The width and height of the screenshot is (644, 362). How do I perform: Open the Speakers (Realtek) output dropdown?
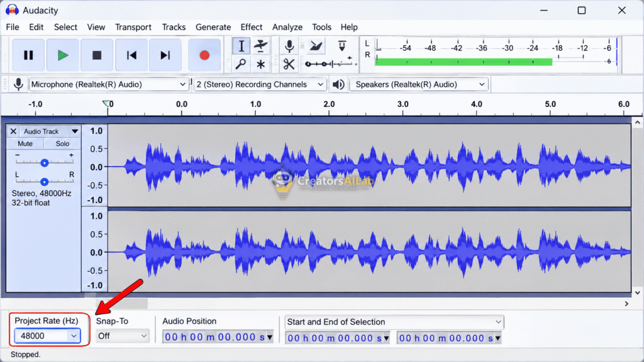coord(418,85)
